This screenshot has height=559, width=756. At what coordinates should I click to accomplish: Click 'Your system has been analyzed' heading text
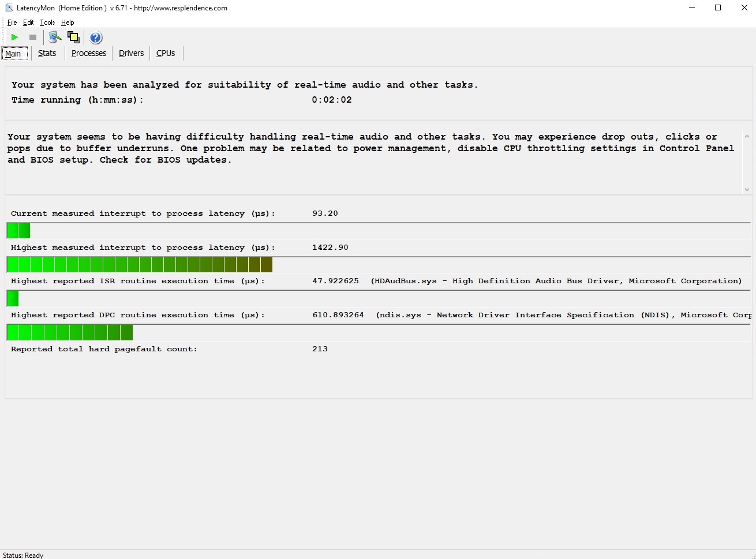(x=245, y=85)
